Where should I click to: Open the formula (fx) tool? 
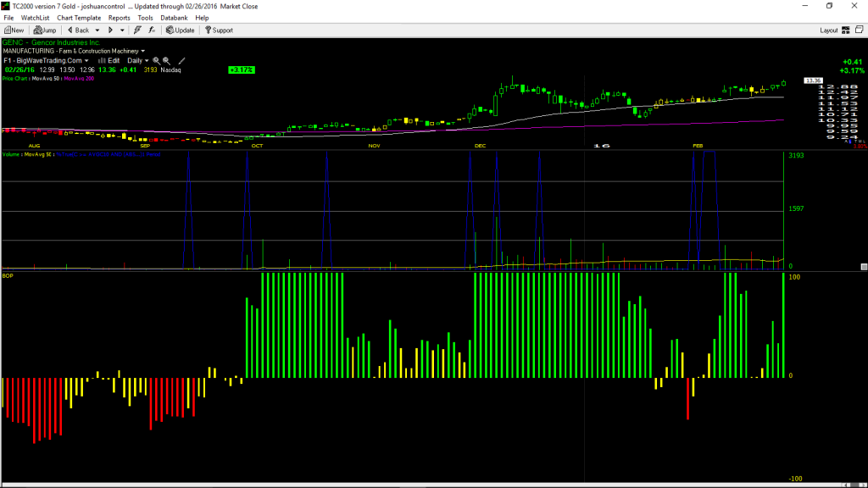(152, 30)
